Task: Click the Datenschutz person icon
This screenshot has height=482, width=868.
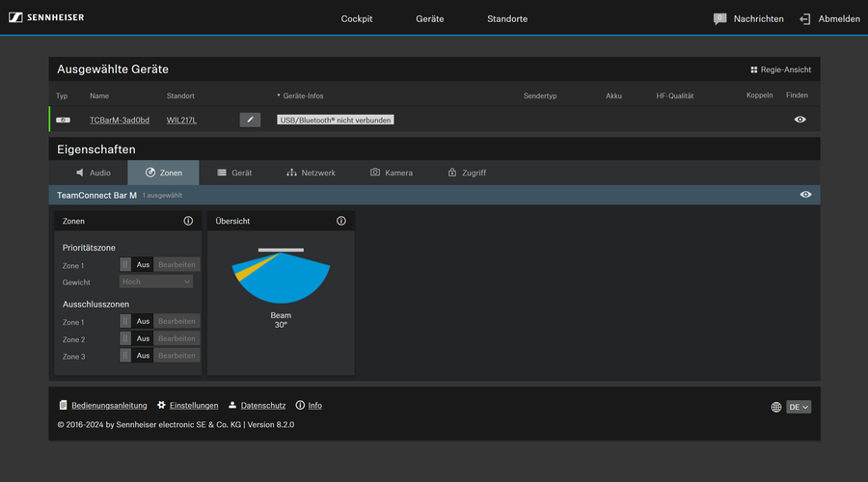Action: pos(232,405)
